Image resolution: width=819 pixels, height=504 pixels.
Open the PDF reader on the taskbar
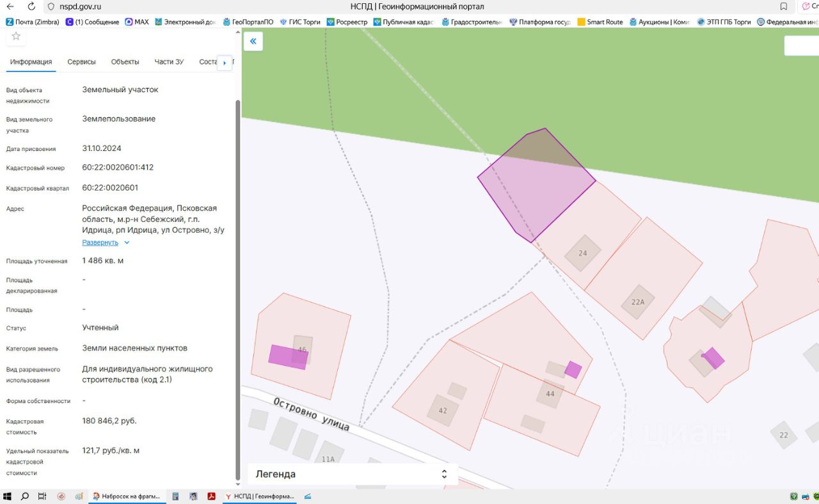(211, 496)
